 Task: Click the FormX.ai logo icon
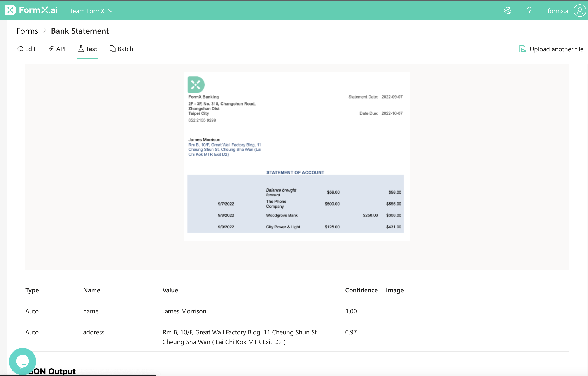[11, 10]
